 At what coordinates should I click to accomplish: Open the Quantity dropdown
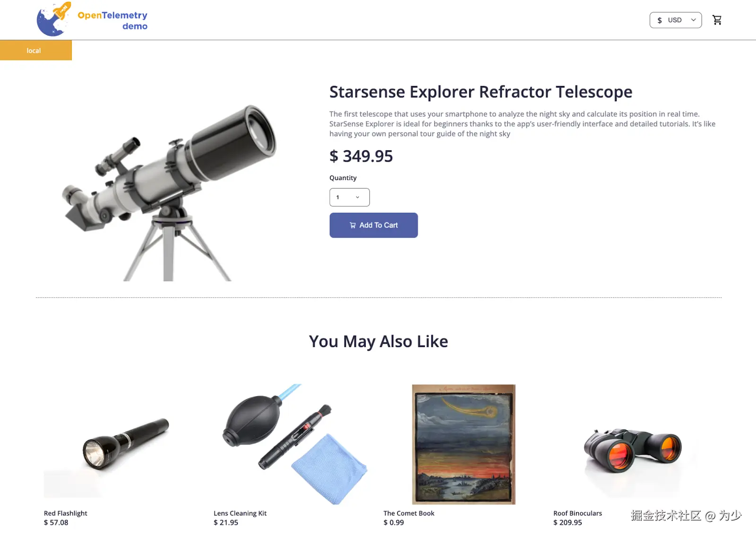tap(350, 198)
